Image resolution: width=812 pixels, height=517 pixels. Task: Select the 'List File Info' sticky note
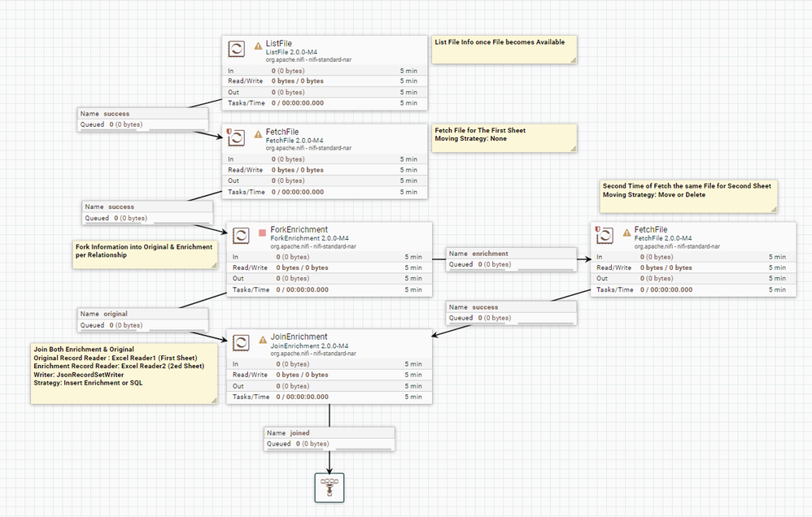point(504,50)
